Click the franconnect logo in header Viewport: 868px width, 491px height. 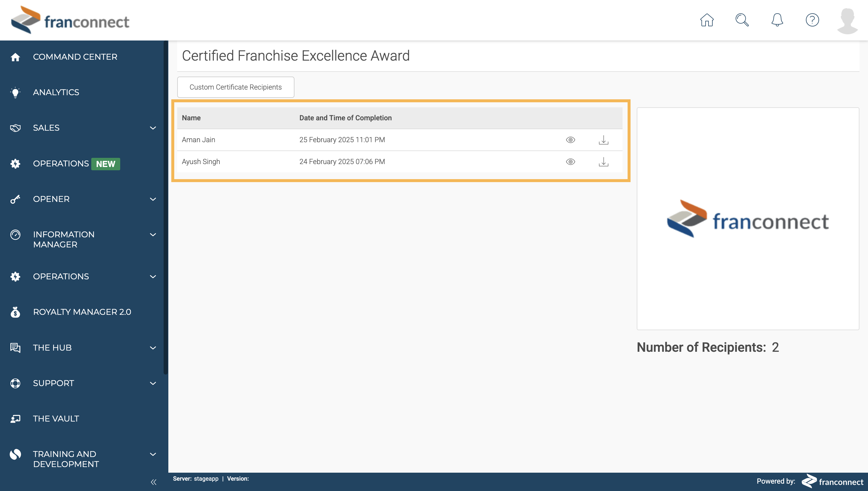(70, 20)
